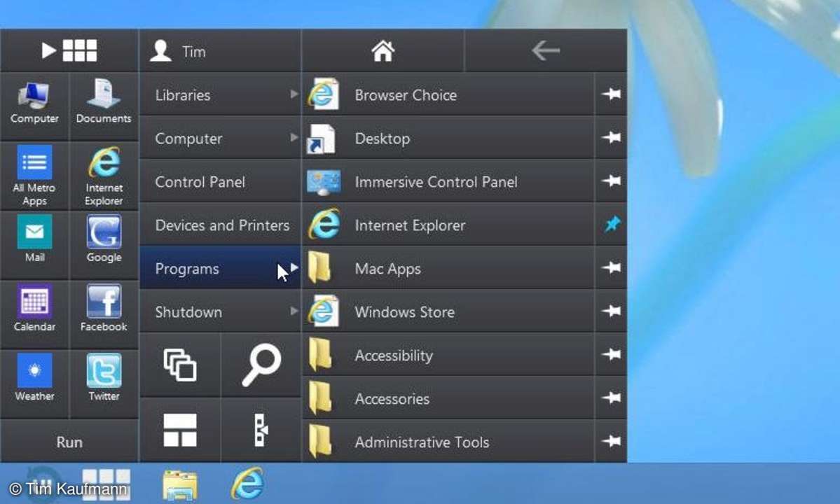Viewport: 840px width, 504px height.
Task: Open the Shutdown menu item
Action: click(x=220, y=311)
